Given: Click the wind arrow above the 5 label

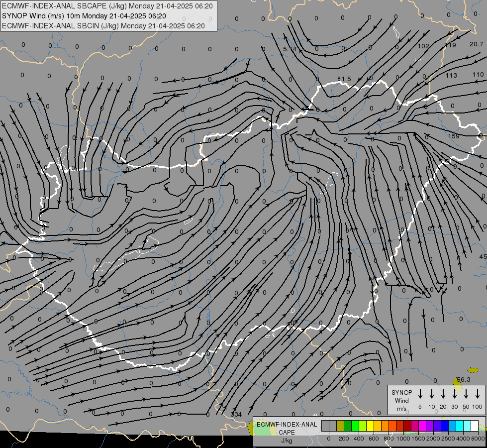Looking at the screenshot, I should [x=420, y=393].
